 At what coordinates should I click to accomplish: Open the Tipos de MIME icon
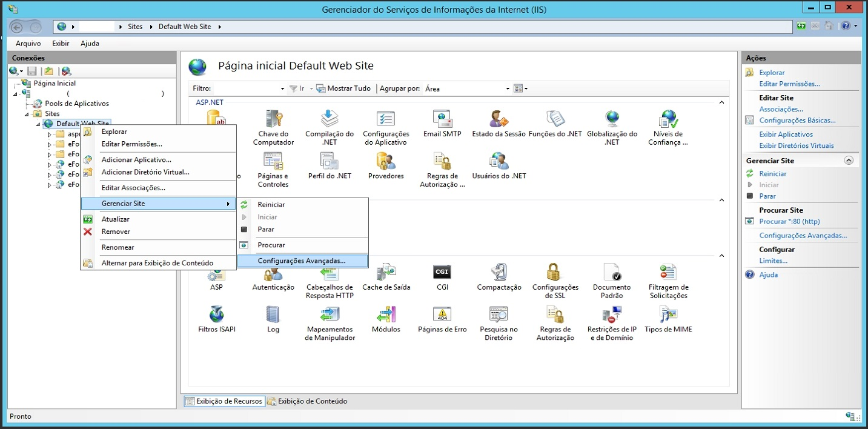669,314
